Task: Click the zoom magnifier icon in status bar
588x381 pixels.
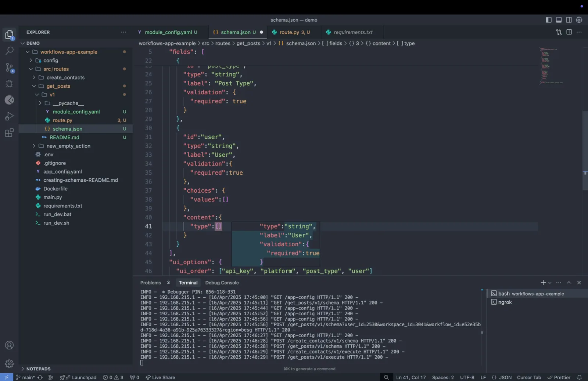Action: click(x=386, y=377)
